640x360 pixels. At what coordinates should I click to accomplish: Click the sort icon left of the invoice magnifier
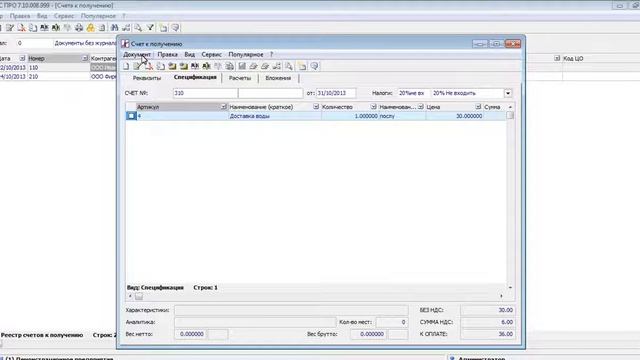[277, 66]
